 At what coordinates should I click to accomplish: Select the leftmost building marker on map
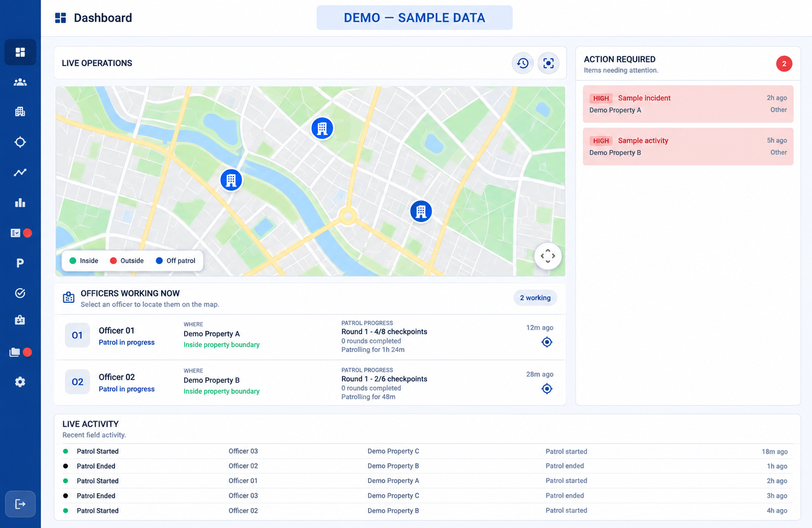pos(231,180)
